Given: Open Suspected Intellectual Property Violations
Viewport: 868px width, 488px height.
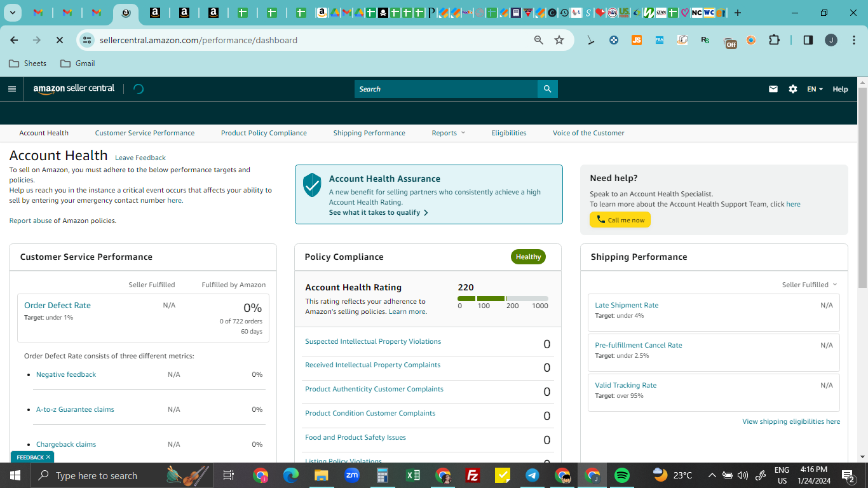Looking at the screenshot, I should (x=373, y=341).
